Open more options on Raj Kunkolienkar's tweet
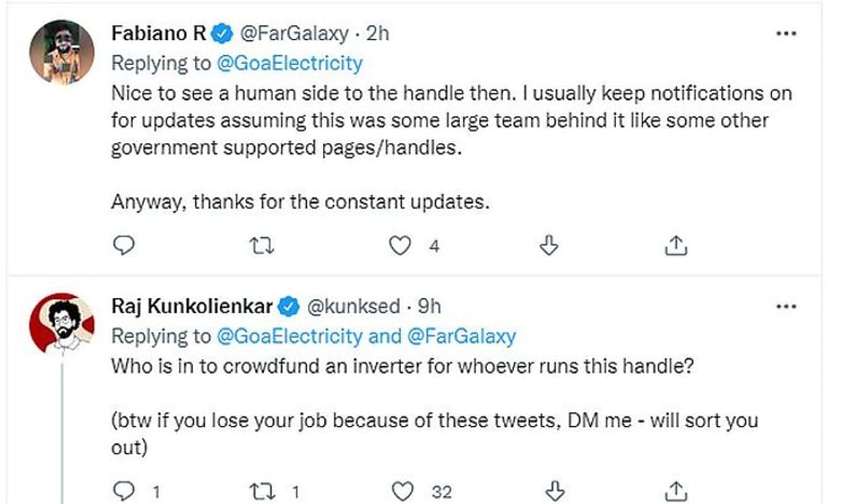Image resolution: width=861 pixels, height=504 pixels. tap(786, 306)
